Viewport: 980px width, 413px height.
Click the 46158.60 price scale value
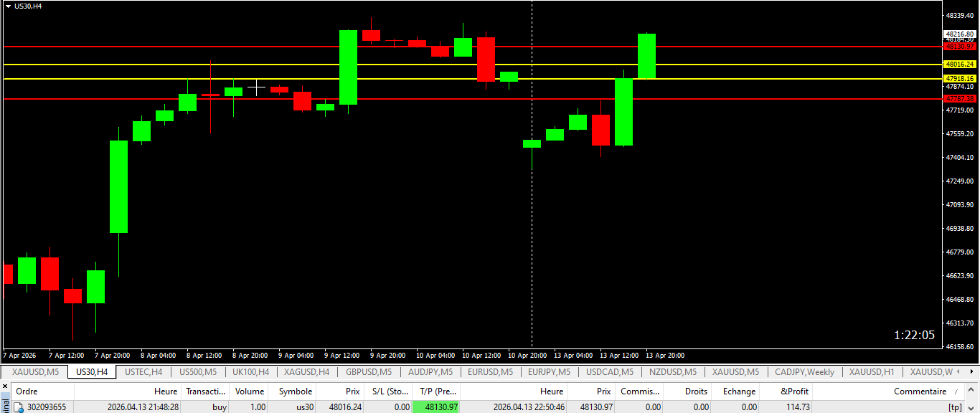click(960, 346)
